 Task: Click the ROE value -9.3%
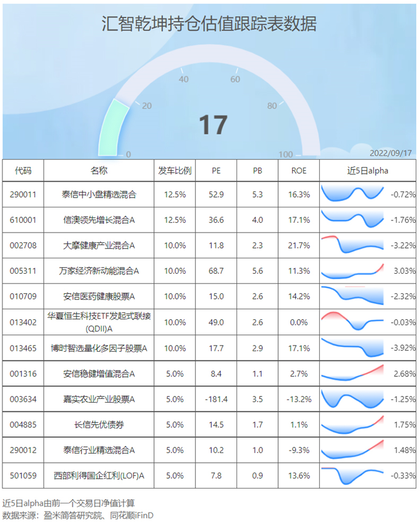(299, 450)
